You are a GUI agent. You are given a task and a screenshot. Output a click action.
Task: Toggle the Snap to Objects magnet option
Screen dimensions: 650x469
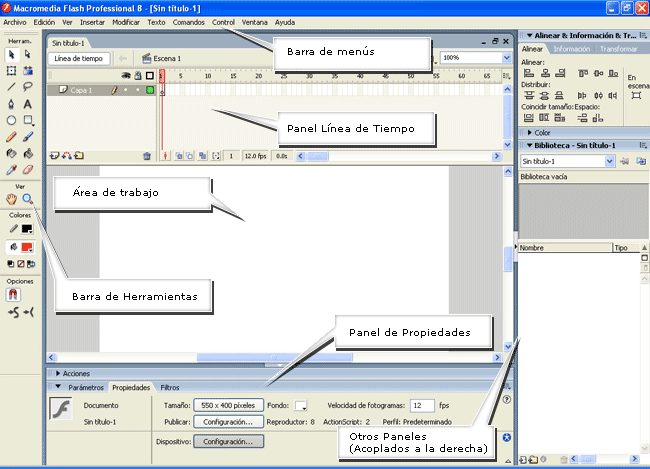point(13,295)
